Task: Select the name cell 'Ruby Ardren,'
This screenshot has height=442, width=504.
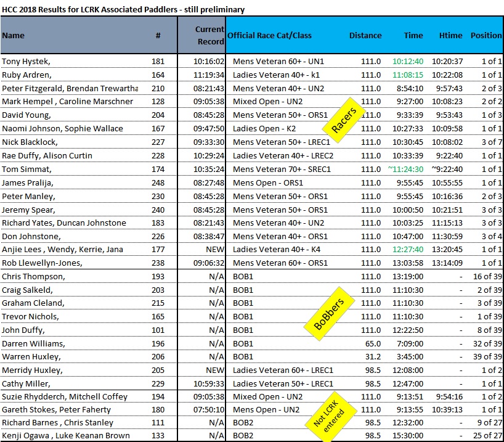Action: (26, 75)
